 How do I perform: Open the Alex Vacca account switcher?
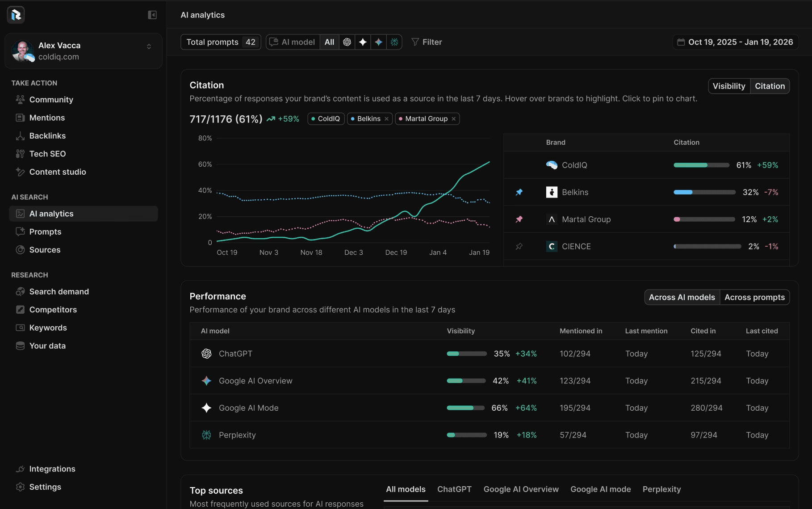[84, 51]
